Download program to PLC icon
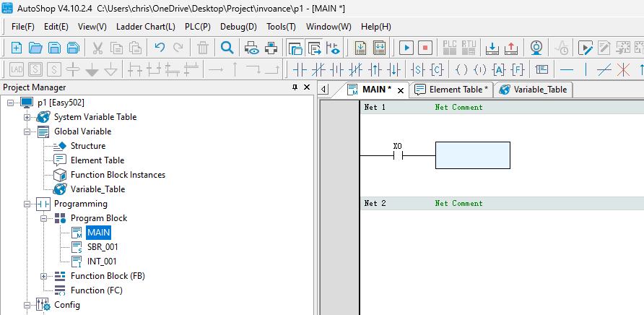 492,48
